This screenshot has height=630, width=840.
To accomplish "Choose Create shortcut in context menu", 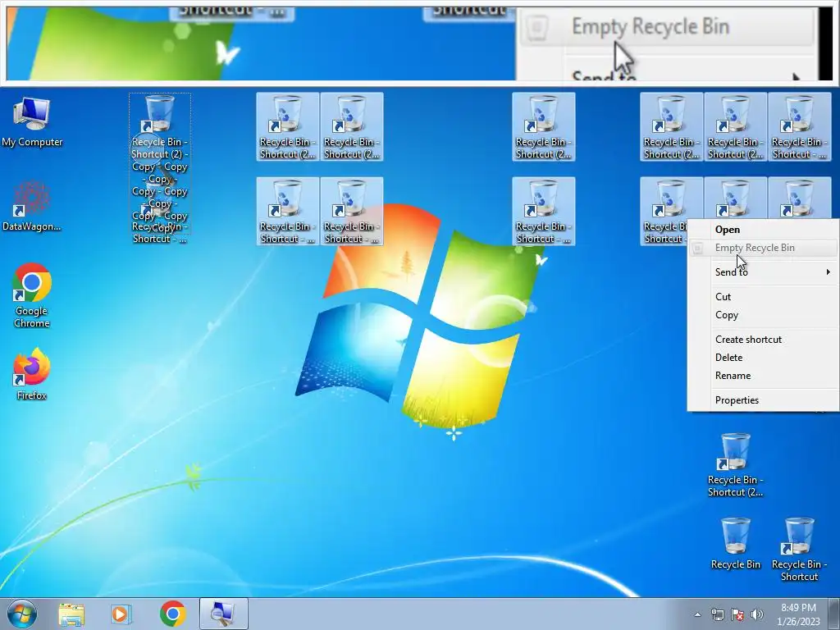I will 764,340.
